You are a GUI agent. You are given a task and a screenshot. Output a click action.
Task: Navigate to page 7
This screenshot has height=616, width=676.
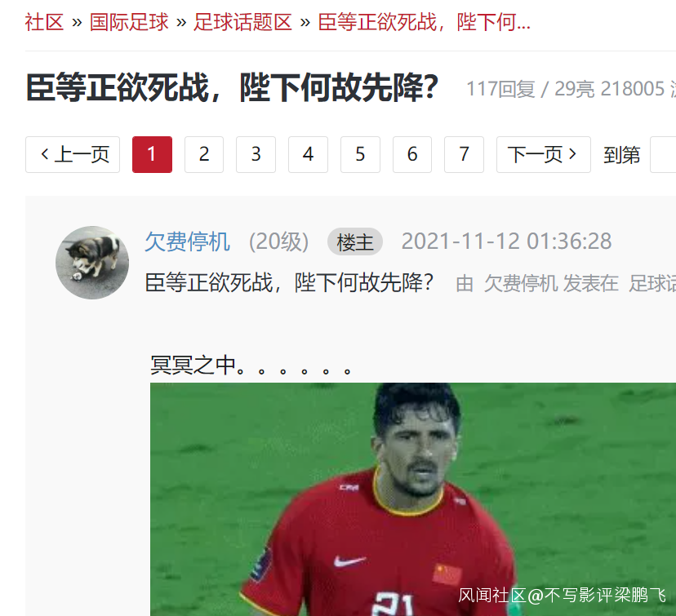(x=464, y=155)
